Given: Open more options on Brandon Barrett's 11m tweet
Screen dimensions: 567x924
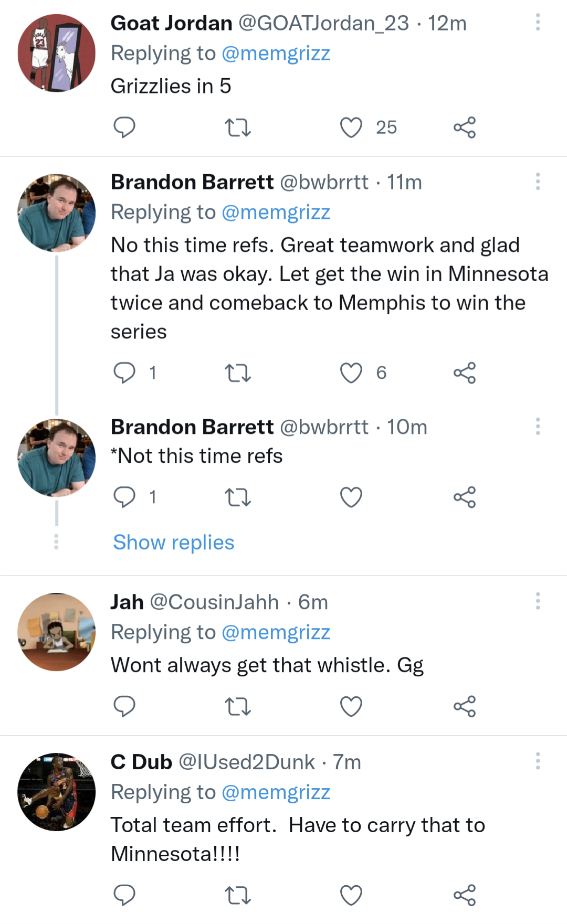Looking at the screenshot, I should coord(538,182).
